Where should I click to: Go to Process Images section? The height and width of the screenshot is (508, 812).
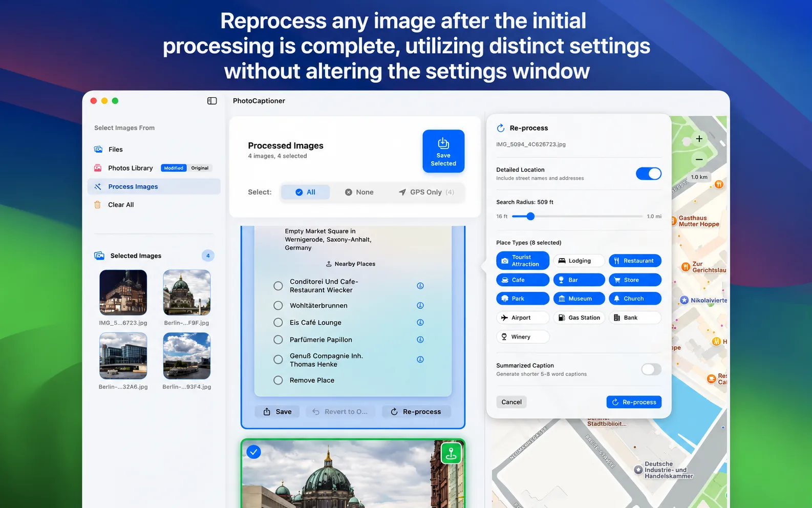point(154,186)
